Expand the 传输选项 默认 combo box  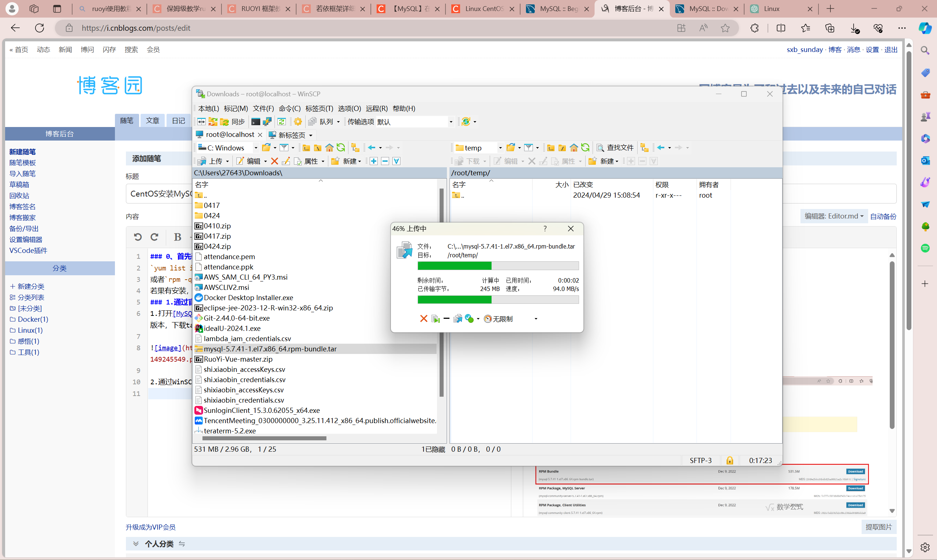click(x=451, y=122)
